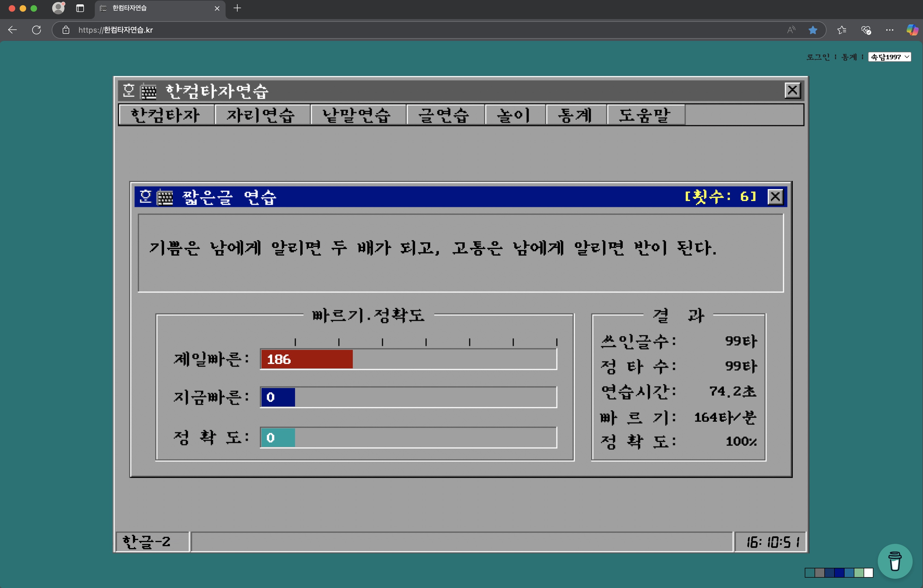This screenshot has width=923, height=588.
Task: Open the 낱말연습 menu
Action: coord(358,115)
